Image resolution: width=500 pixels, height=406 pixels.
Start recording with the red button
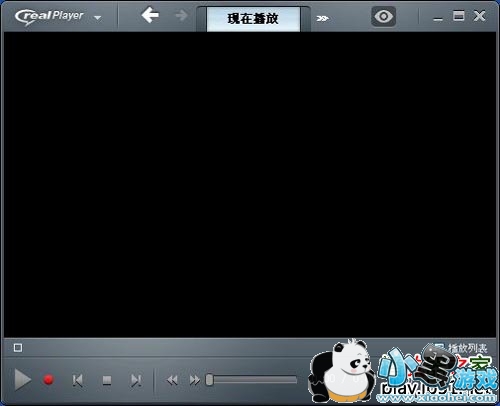tap(49, 380)
